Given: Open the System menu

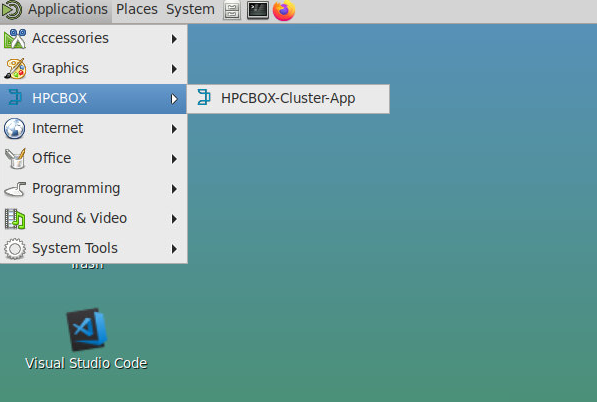Looking at the screenshot, I should [190, 9].
